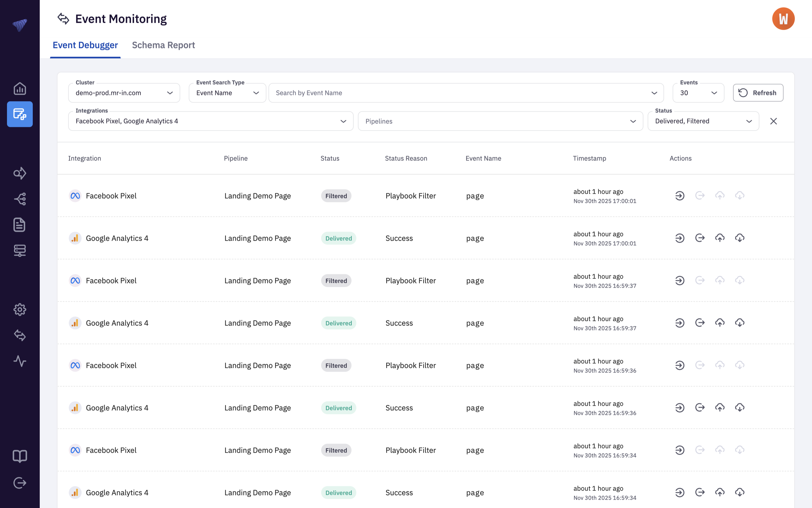Image resolution: width=812 pixels, height=508 pixels.
Task: Open the Event Search Type dropdown
Action: click(227, 93)
